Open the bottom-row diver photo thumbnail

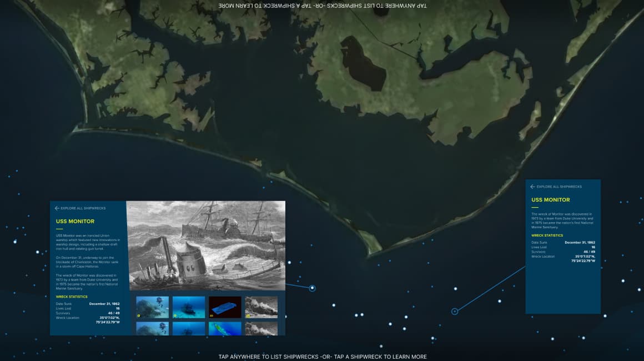tap(153, 329)
